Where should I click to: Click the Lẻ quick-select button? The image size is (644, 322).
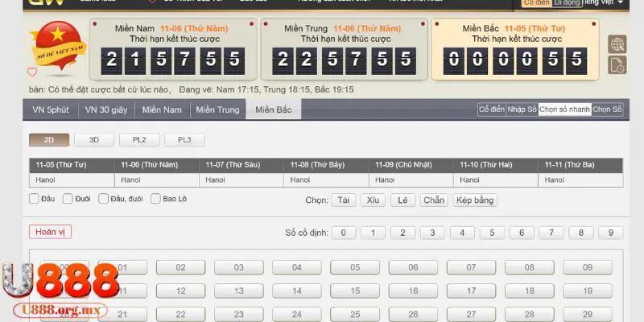[402, 200]
